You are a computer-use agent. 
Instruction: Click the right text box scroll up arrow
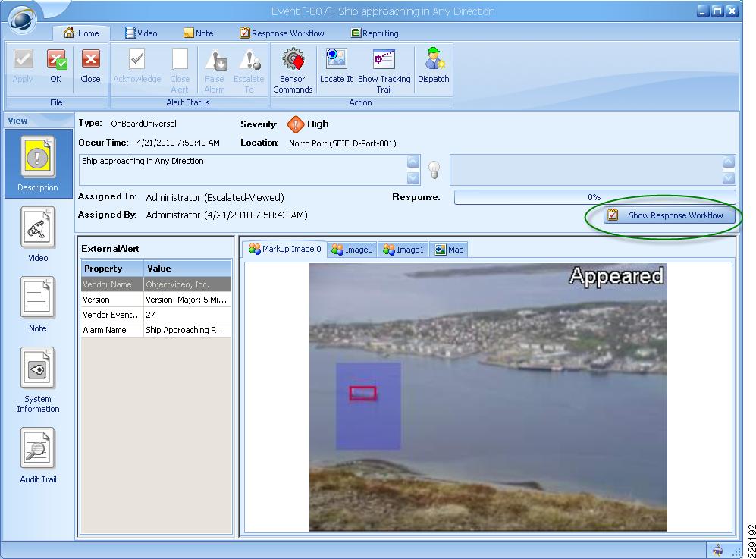(x=729, y=162)
